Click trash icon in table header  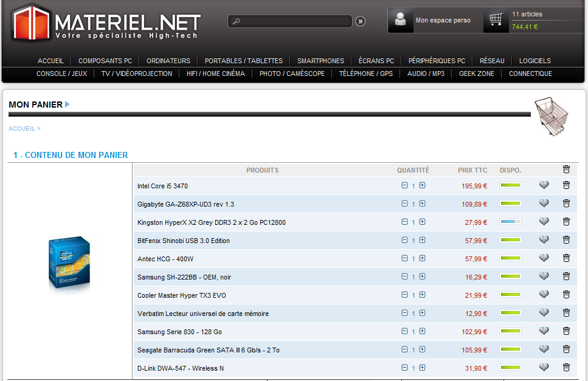tap(566, 170)
